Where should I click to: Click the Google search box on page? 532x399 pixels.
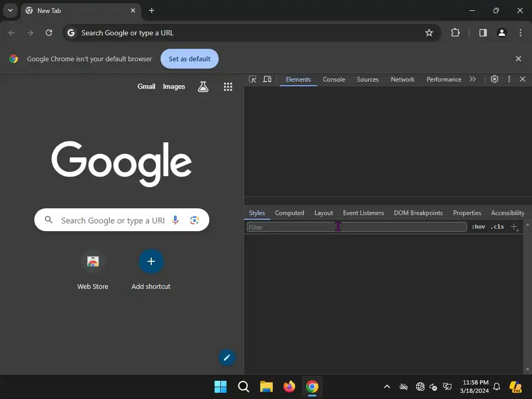point(122,220)
